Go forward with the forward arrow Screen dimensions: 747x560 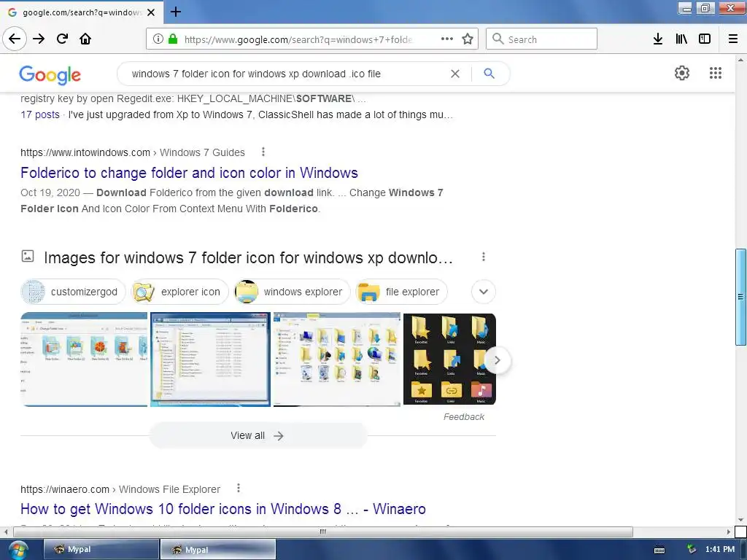(39, 39)
